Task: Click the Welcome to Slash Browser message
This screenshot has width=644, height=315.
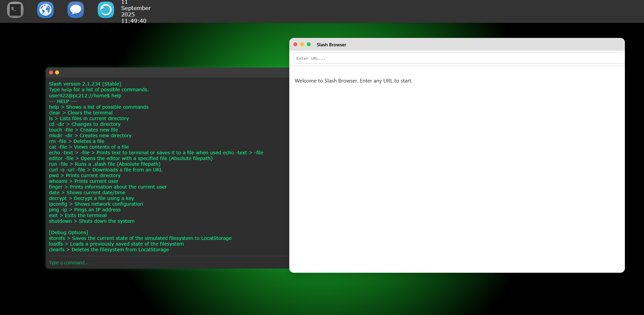Action: click(x=353, y=81)
